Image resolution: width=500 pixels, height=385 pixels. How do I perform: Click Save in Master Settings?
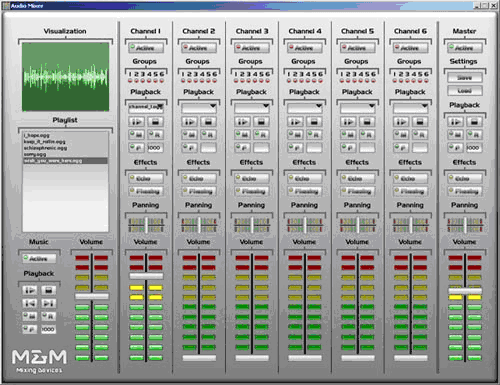465,78
